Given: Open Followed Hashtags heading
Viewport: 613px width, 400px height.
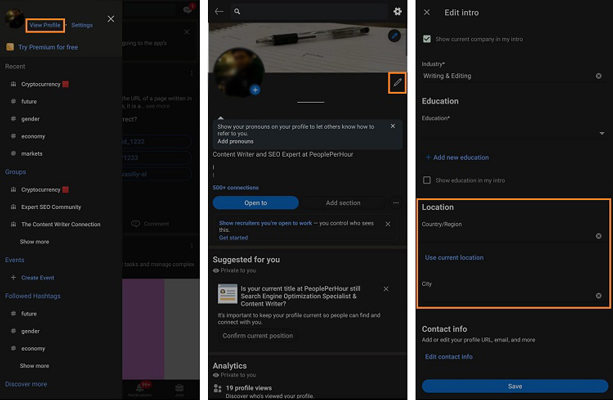Looking at the screenshot, I should 33,296.
